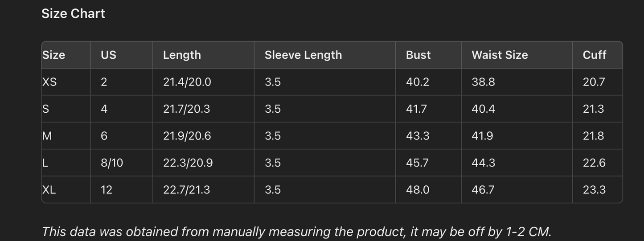
Task: Click the Sleeve Length column header
Action: 303,55
